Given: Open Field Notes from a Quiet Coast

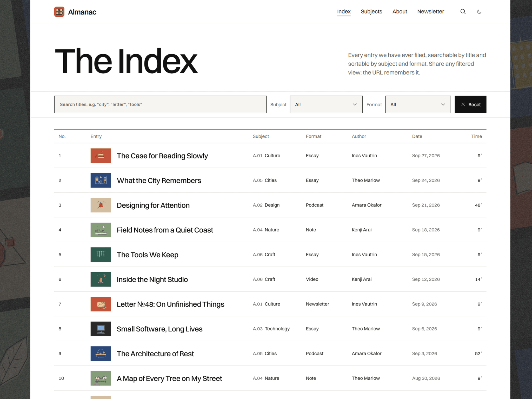Looking at the screenshot, I should click(165, 230).
